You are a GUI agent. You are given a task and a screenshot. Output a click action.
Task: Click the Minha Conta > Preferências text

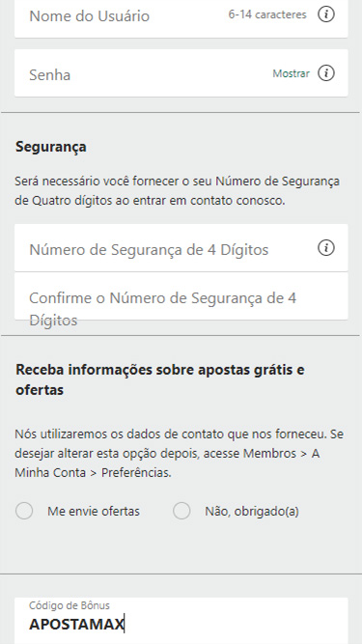point(93,473)
